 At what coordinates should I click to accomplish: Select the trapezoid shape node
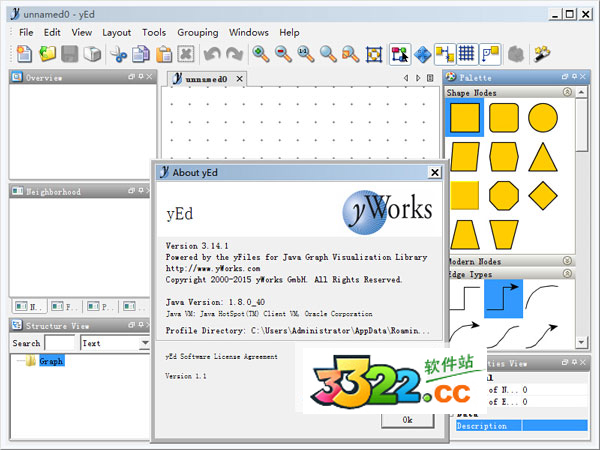[x=465, y=235]
